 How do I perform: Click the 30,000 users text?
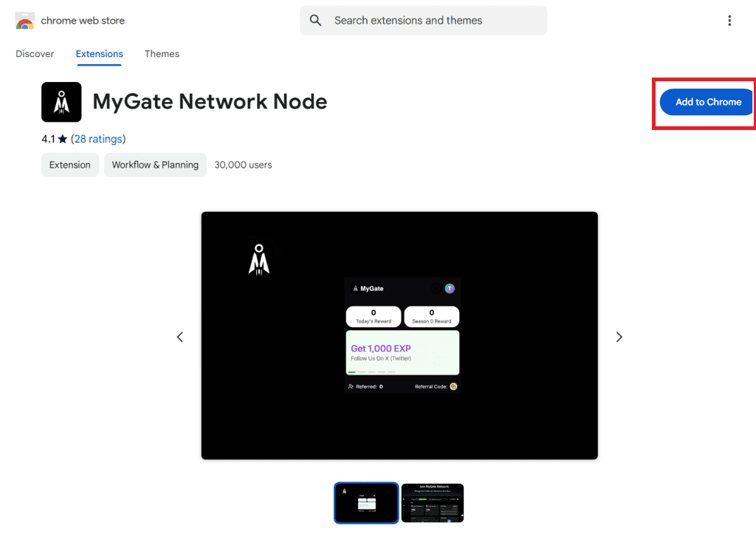243,165
